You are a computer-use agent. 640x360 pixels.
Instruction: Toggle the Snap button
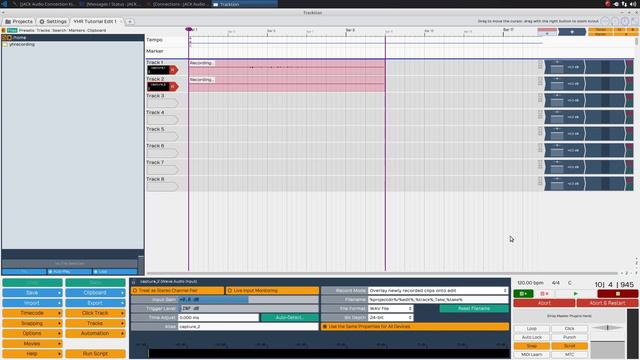click(x=531, y=346)
